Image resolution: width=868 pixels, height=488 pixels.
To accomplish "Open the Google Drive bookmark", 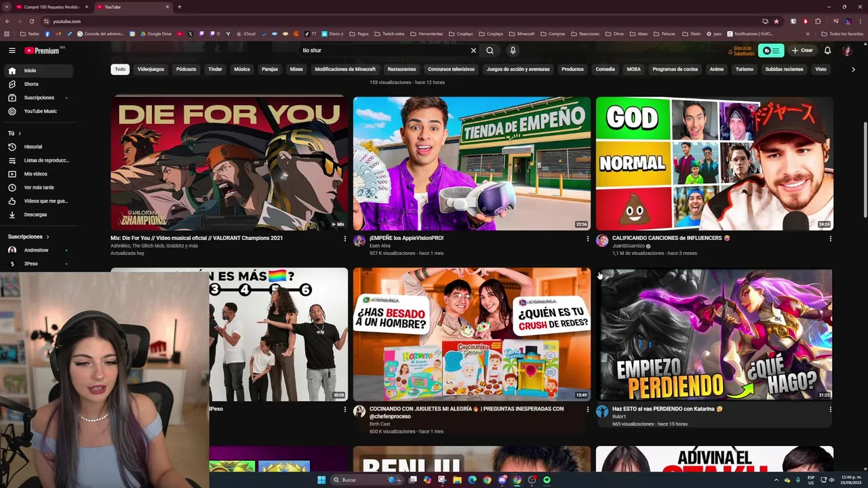I will pyautogui.click(x=155, y=34).
